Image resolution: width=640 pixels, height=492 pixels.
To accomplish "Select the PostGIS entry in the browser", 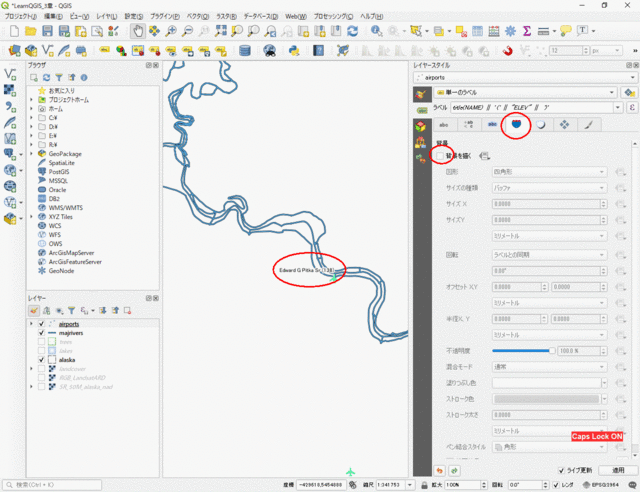I will (59, 172).
